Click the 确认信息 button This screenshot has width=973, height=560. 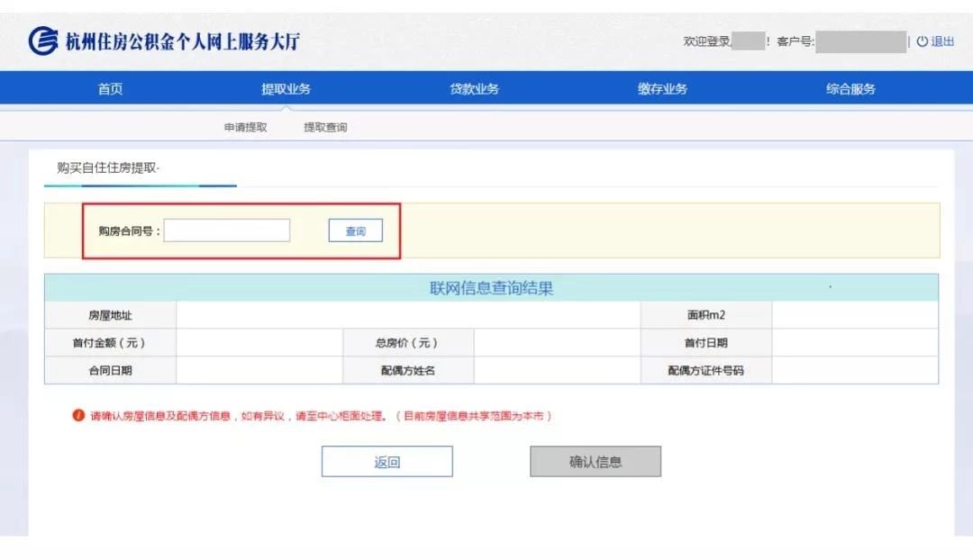596,461
